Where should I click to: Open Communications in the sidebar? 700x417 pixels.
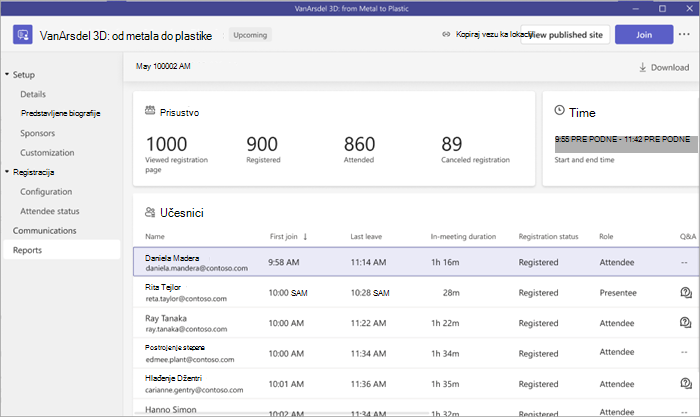point(44,230)
